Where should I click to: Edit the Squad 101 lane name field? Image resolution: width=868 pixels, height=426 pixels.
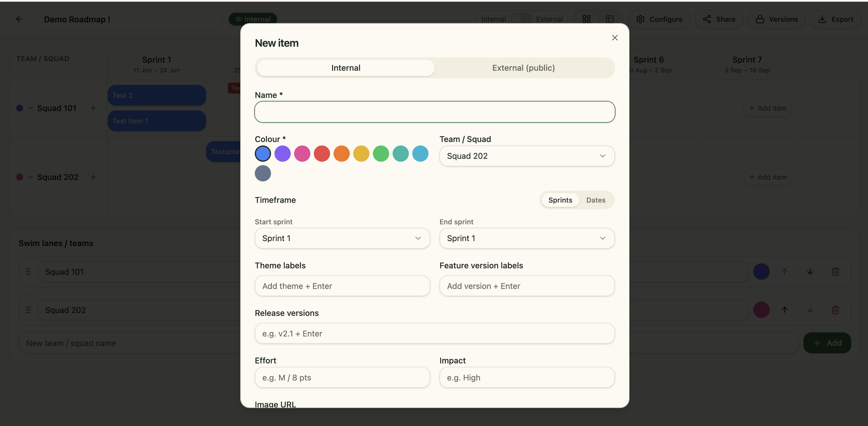pyautogui.click(x=393, y=272)
